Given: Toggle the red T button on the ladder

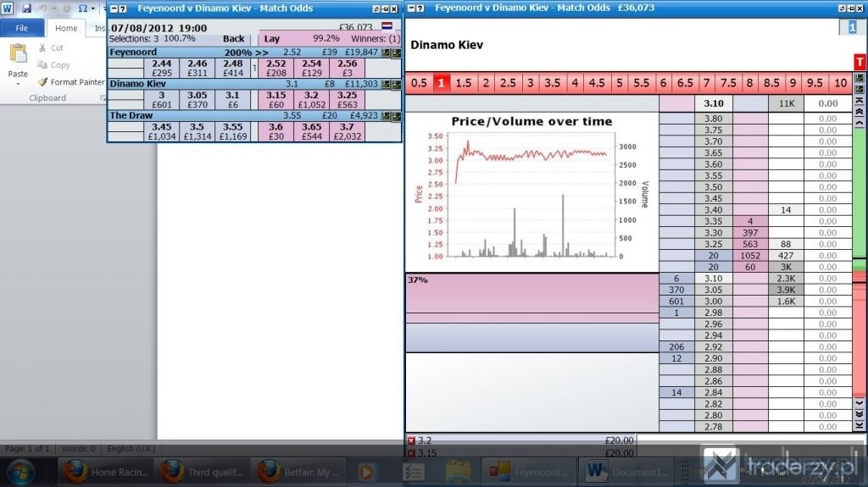Looking at the screenshot, I should [860, 62].
